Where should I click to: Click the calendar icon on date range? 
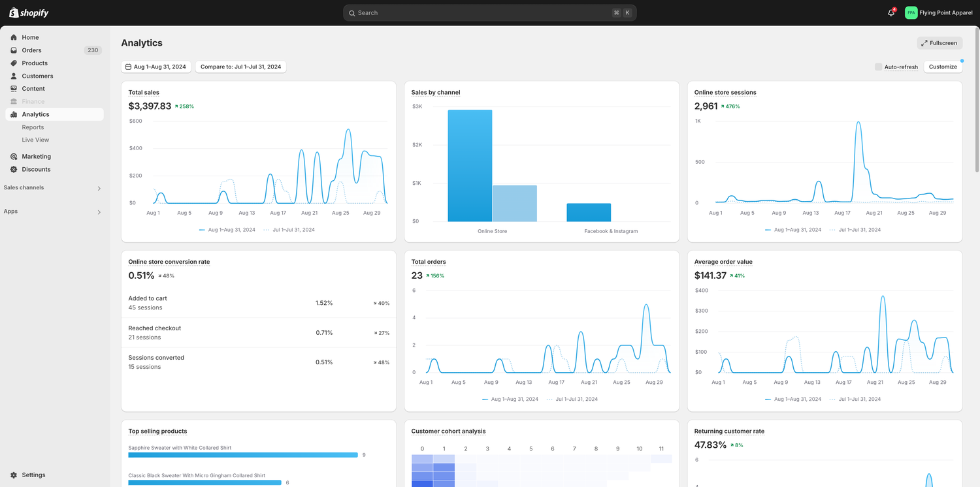129,67
